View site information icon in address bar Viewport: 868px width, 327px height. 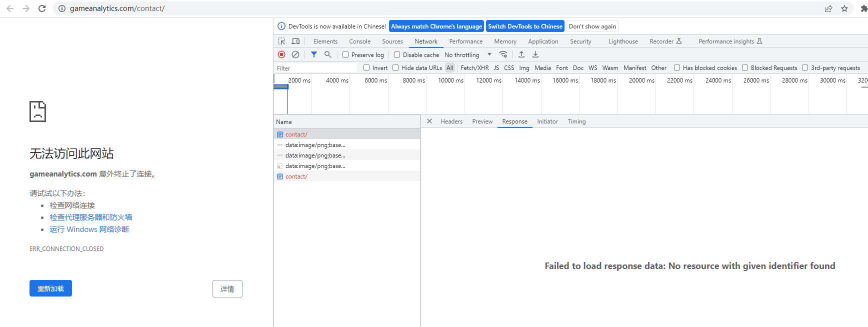[62, 8]
